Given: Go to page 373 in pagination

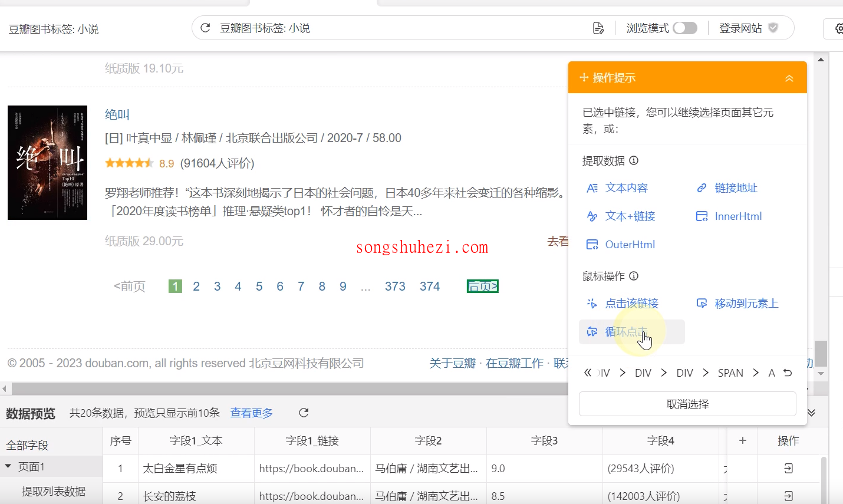Looking at the screenshot, I should pos(395,286).
